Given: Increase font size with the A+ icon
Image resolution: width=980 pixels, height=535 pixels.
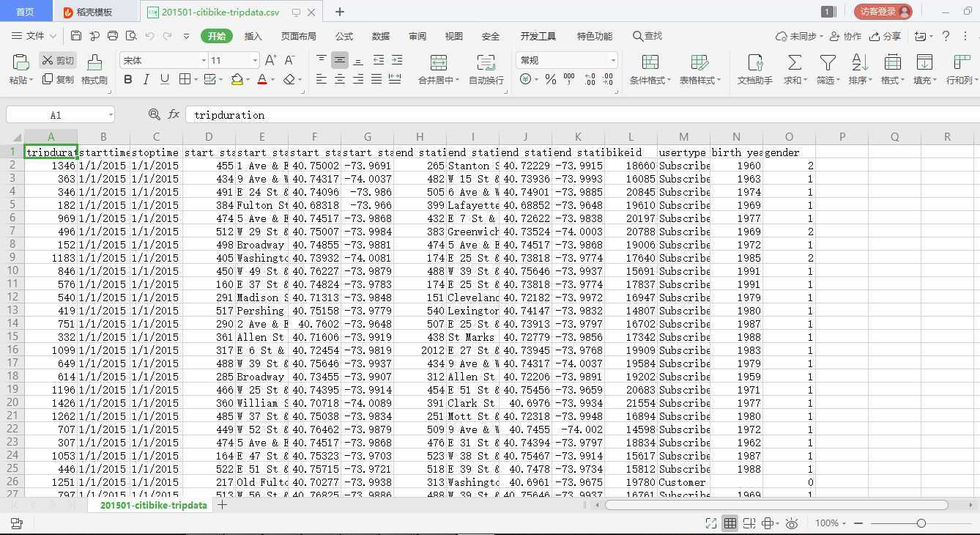Looking at the screenshot, I should (x=270, y=60).
